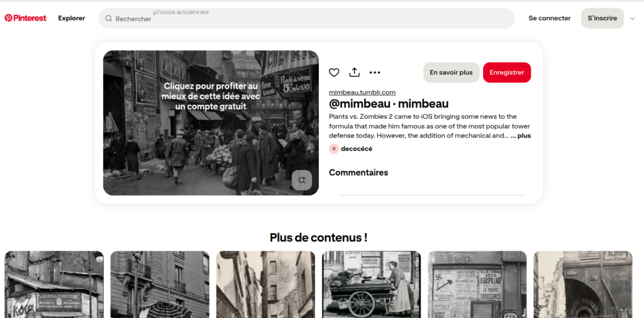
Task: Open the narrow alley photo thumbnail
Action: coord(265,285)
